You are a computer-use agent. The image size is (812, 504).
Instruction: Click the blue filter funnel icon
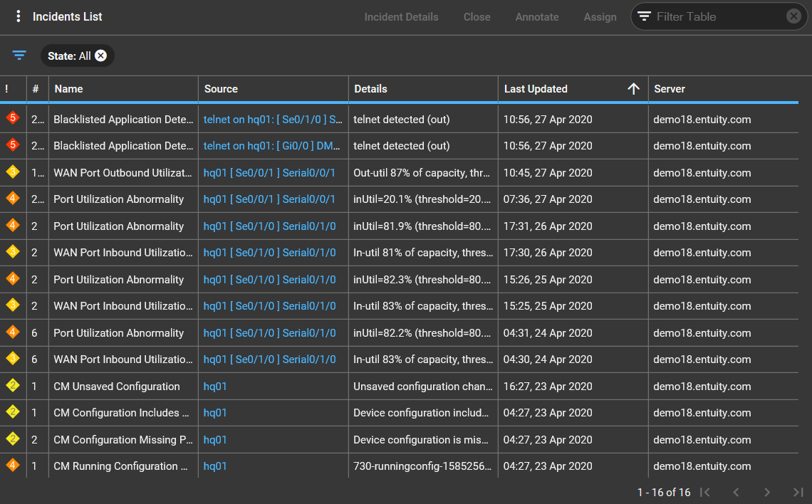(19, 56)
